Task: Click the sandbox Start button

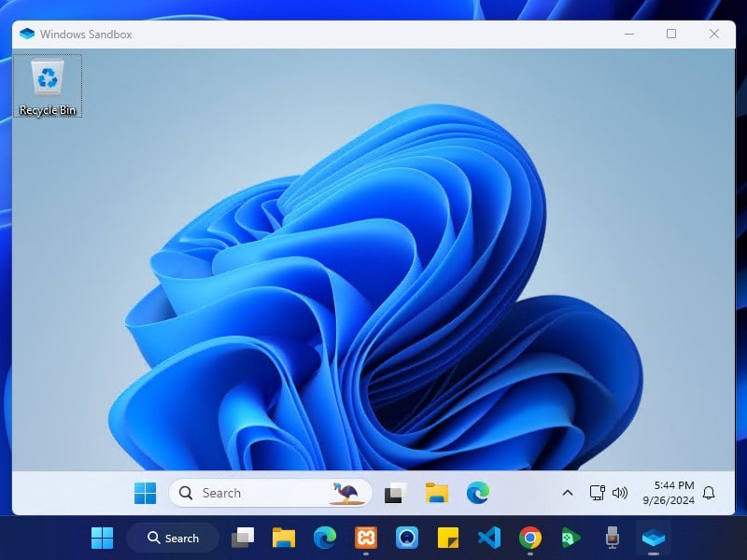Action: click(x=146, y=493)
